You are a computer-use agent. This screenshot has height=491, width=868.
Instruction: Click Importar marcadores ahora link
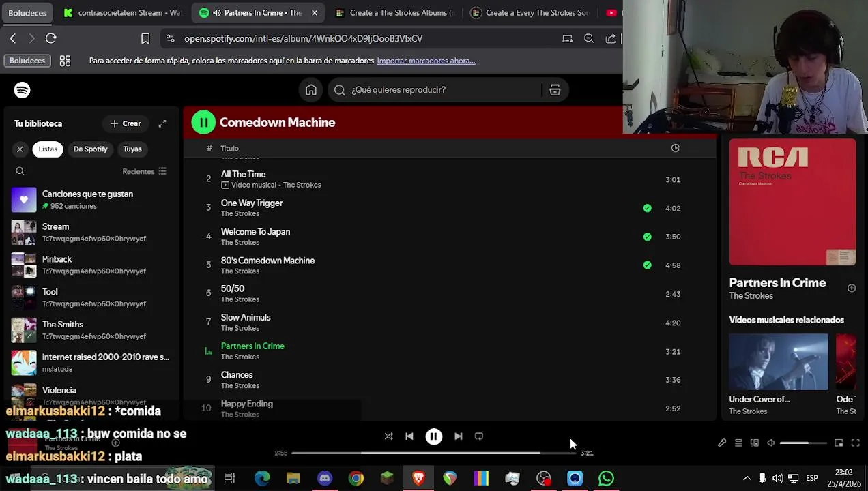(x=426, y=61)
